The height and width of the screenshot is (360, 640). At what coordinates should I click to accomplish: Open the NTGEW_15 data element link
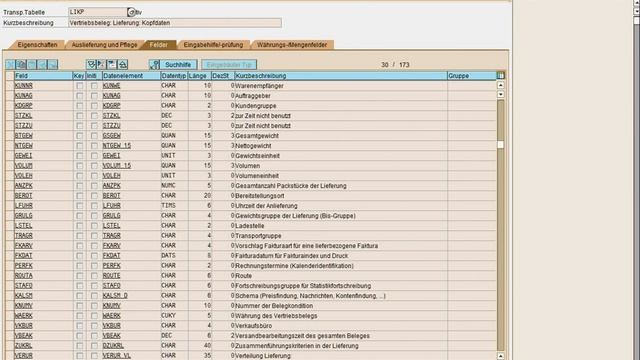117,146
